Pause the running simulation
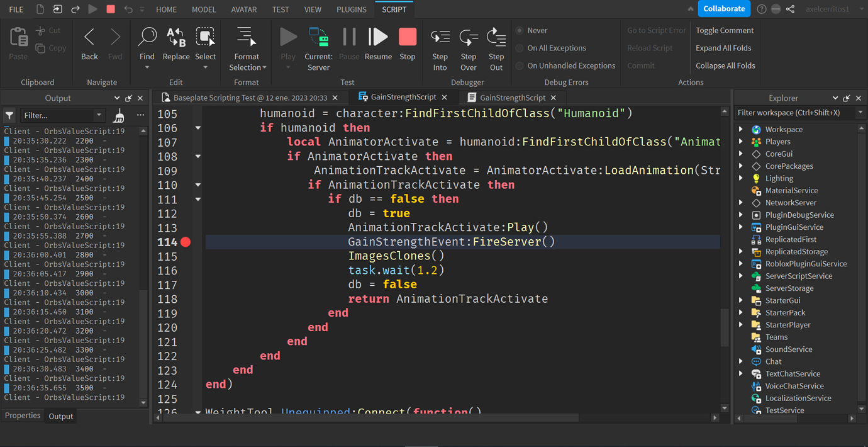The width and height of the screenshot is (868, 447). coord(349,37)
